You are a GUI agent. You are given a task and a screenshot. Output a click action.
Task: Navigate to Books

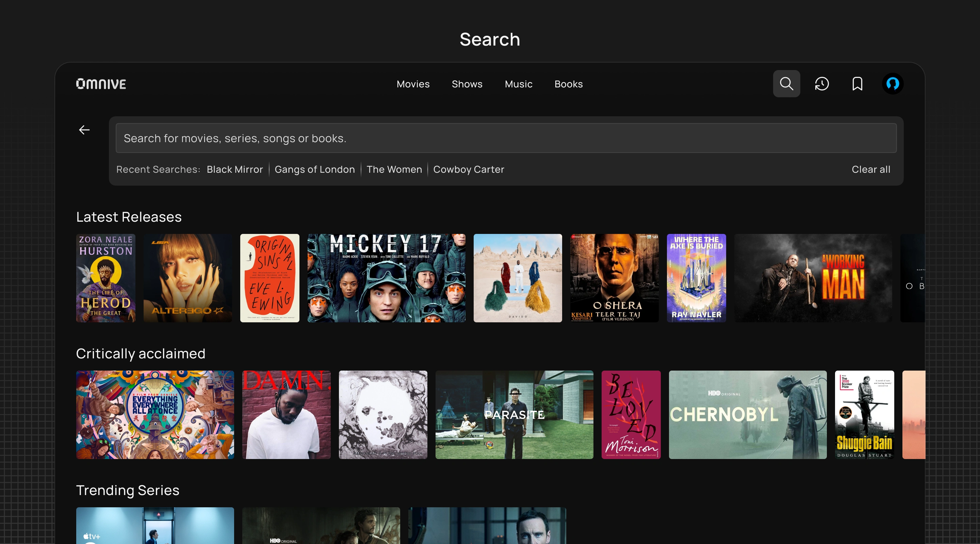point(568,84)
